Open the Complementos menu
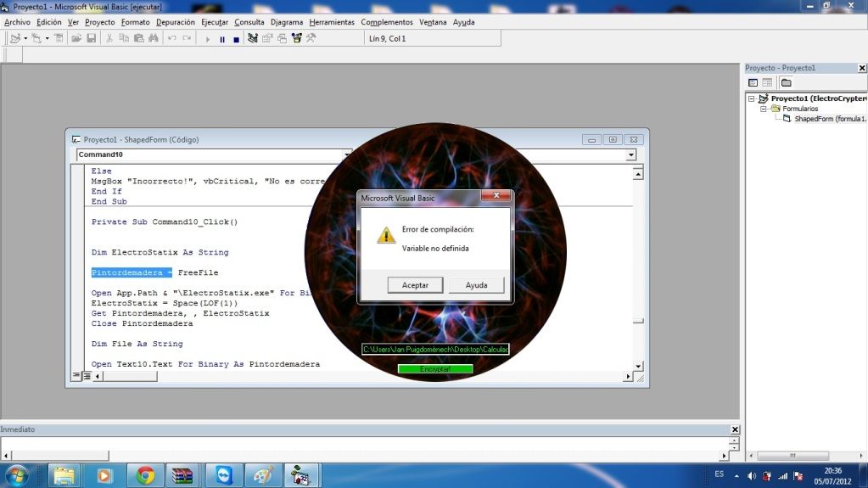Viewport: 868px width, 488px height. 387,22
